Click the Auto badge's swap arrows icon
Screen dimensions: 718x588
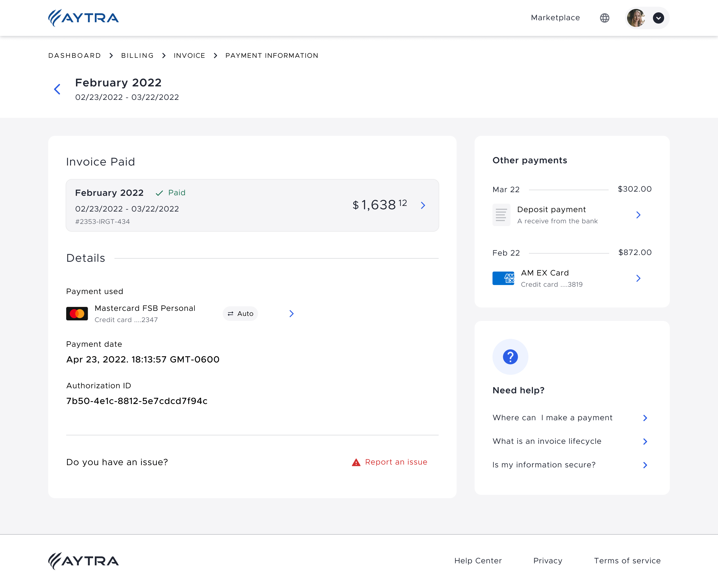pyautogui.click(x=231, y=314)
